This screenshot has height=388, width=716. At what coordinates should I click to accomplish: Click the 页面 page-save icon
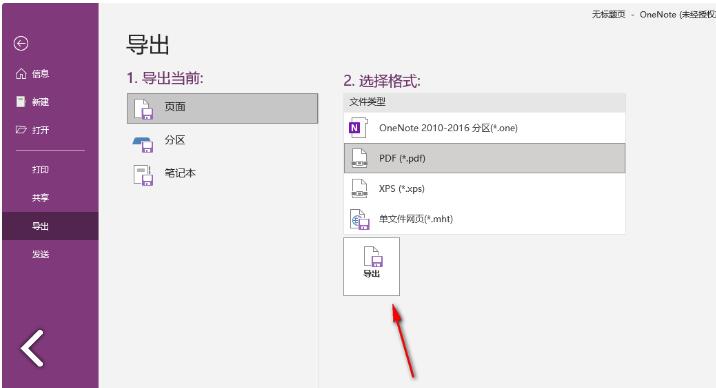[x=143, y=110]
